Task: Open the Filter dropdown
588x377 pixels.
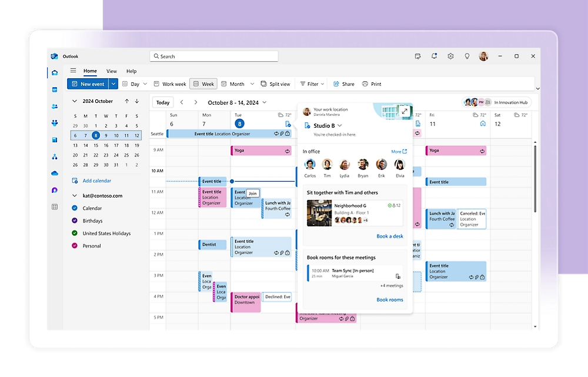Action: tap(312, 84)
